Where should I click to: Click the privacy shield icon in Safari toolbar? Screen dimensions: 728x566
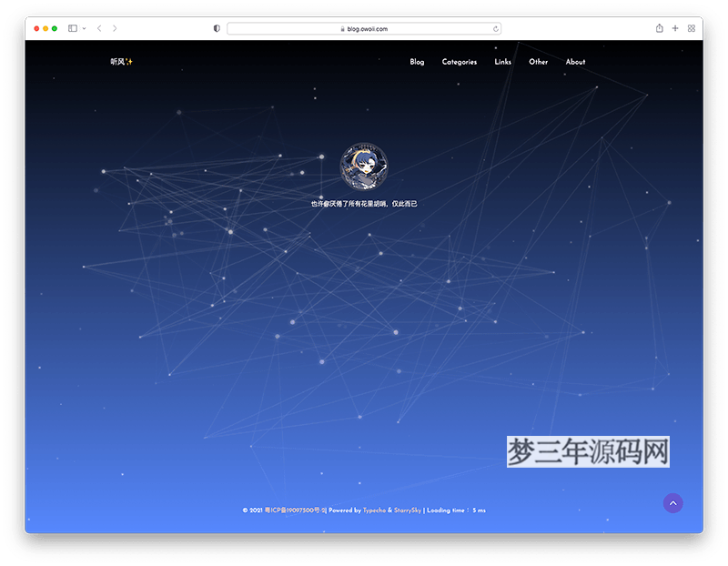click(216, 28)
